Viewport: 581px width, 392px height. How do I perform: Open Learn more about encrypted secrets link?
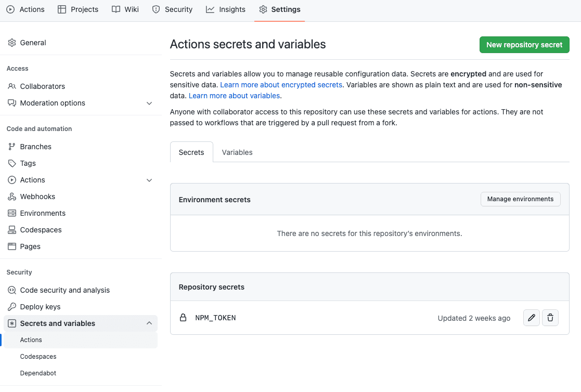point(281,85)
